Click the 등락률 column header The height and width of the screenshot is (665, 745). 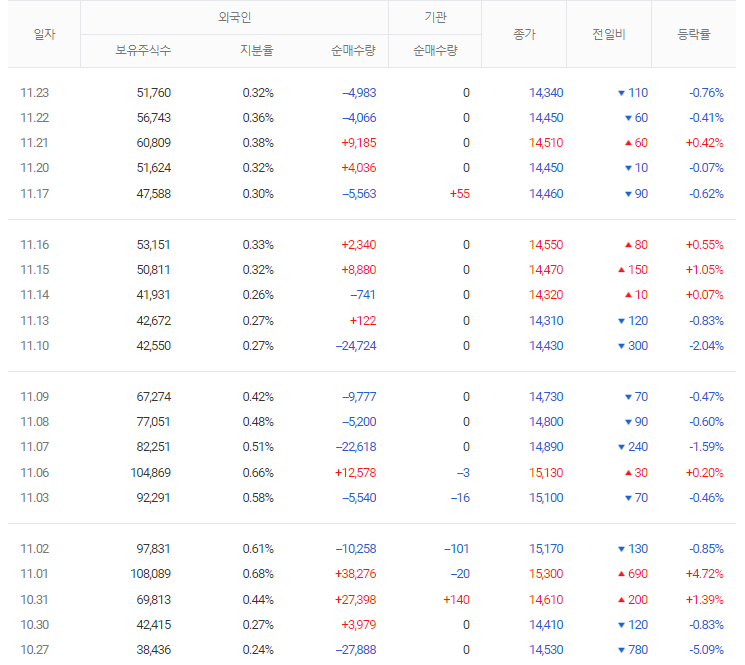(694, 34)
